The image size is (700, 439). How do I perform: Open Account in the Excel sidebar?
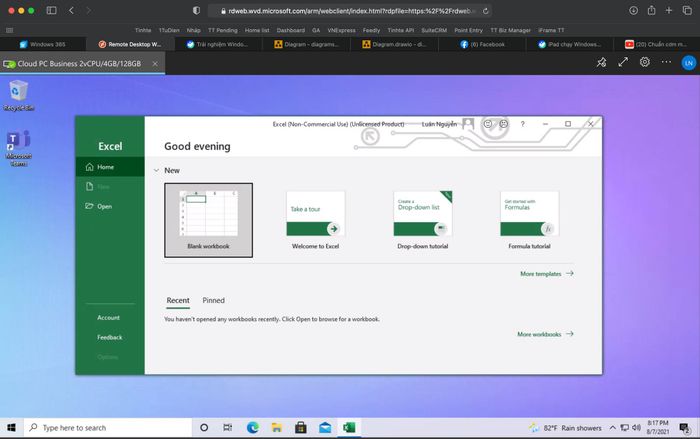pyautogui.click(x=110, y=318)
